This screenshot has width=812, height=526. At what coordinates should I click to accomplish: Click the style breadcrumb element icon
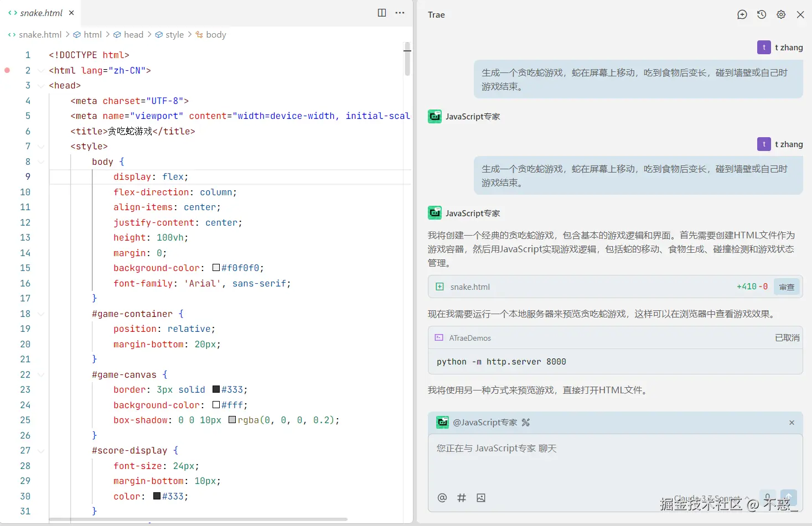click(159, 34)
